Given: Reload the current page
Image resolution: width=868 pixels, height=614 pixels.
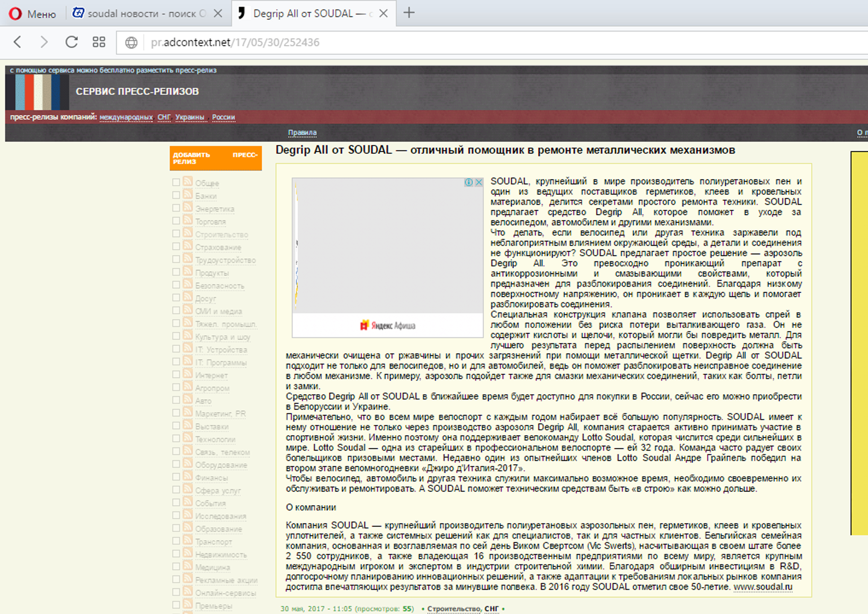Looking at the screenshot, I should click(x=72, y=42).
